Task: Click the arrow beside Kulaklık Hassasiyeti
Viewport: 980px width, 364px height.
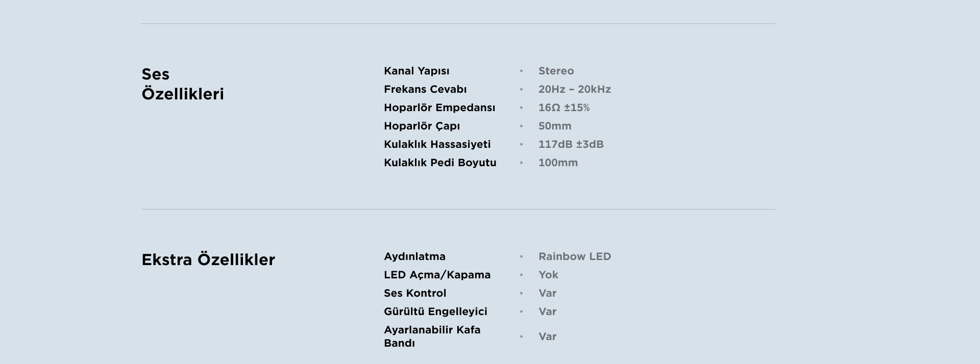Action: (x=522, y=144)
